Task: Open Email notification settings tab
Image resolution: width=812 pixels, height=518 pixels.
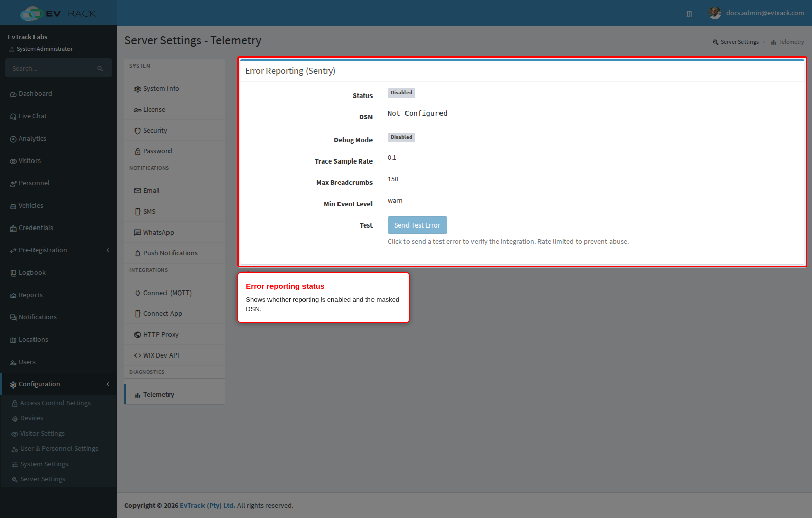Action: (175, 191)
